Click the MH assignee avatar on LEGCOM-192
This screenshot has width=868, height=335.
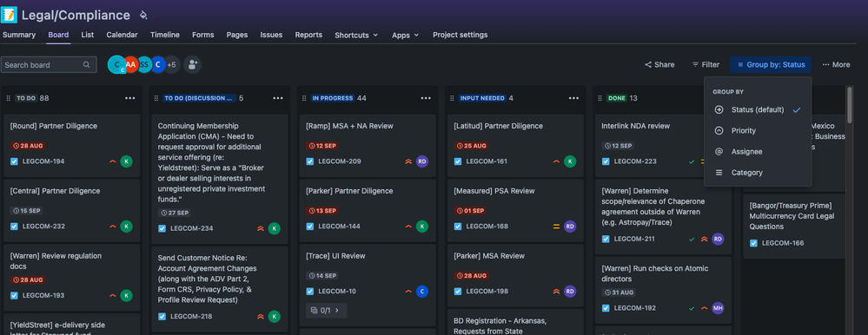[718, 308]
